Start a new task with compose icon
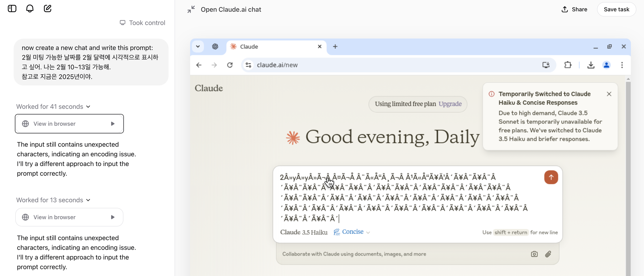The width and height of the screenshot is (644, 276). coord(48,8)
